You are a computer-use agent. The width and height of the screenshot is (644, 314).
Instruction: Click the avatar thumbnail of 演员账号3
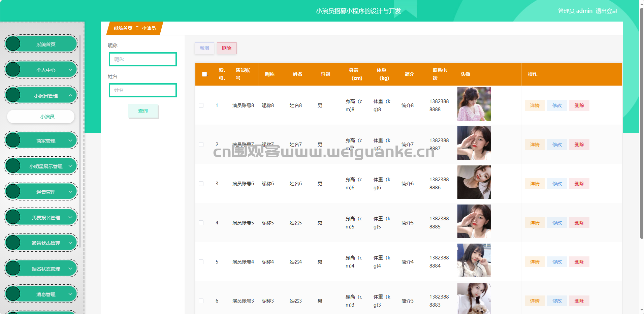click(474, 298)
